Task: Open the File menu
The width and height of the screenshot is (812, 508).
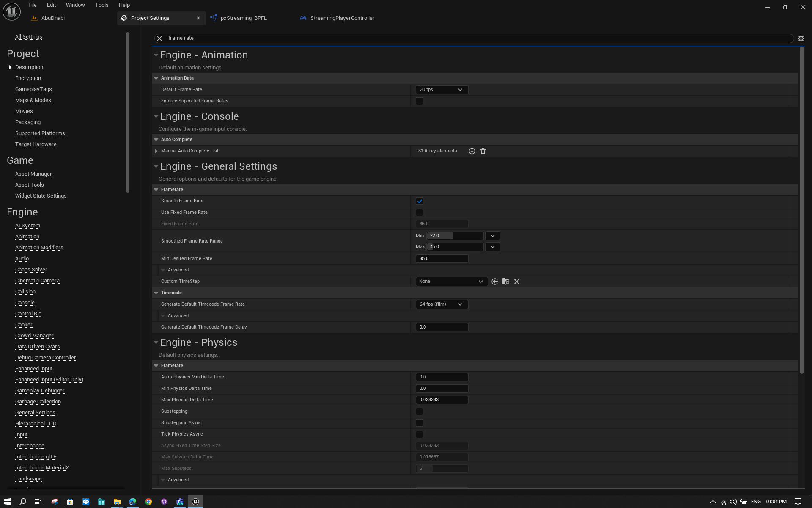Action: [x=33, y=5]
